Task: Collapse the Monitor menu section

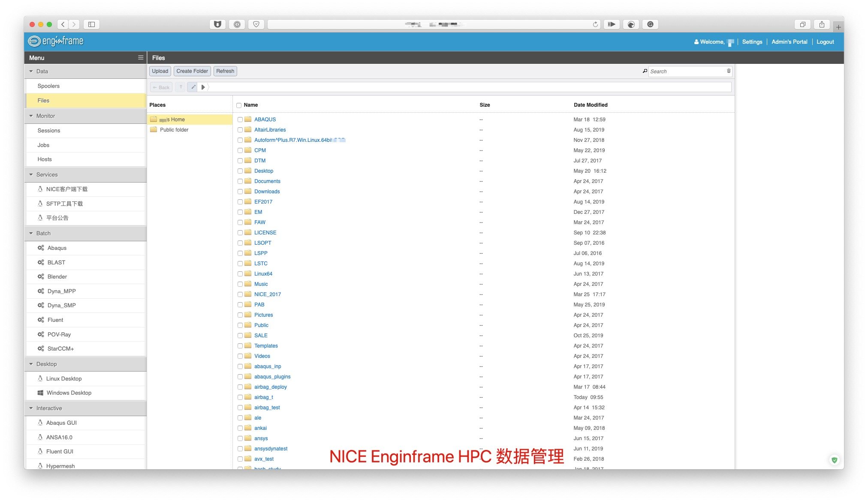Action: pos(86,116)
